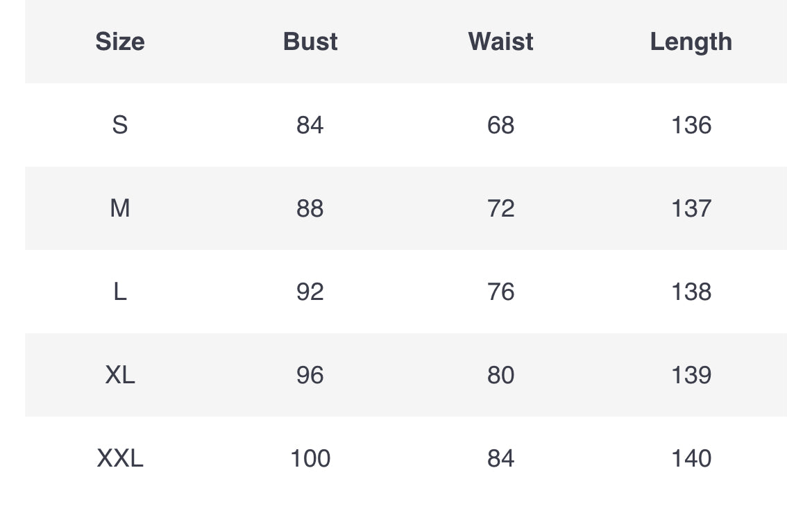Click the Bust column header
The image size is (812, 518).
point(310,42)
